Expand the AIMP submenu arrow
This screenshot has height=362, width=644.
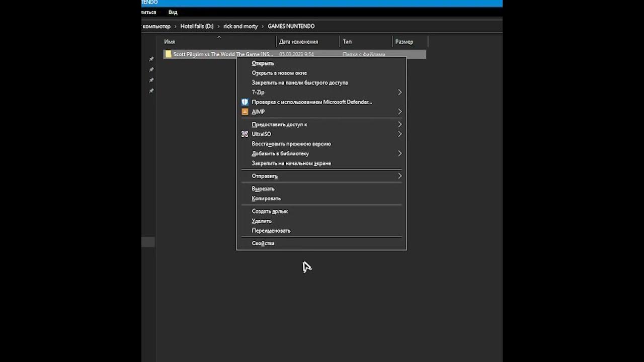pyautogui.click(x=400, y=112)
